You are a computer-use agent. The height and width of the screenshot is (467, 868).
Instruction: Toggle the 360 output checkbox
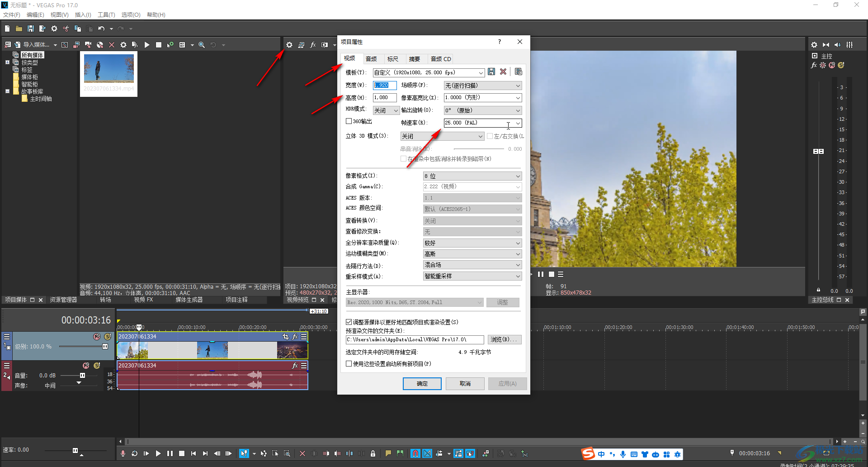[349, 121]
